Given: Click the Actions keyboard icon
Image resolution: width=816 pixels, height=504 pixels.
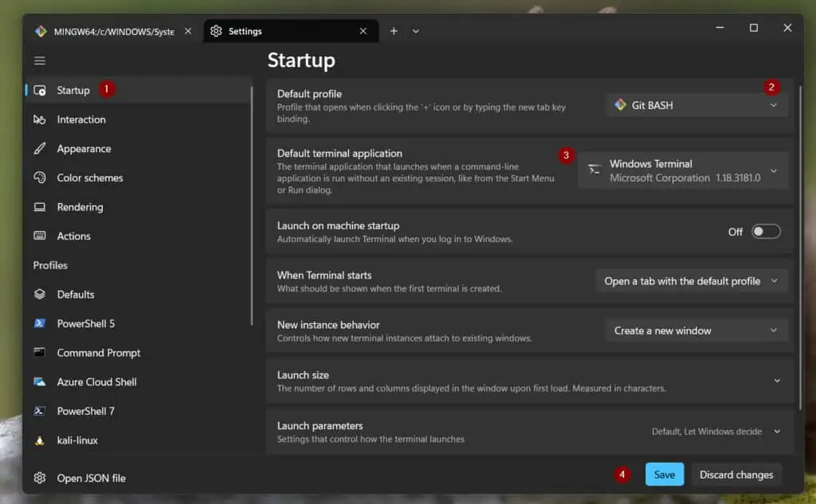Looking at the screenshot, I should 40,236.
